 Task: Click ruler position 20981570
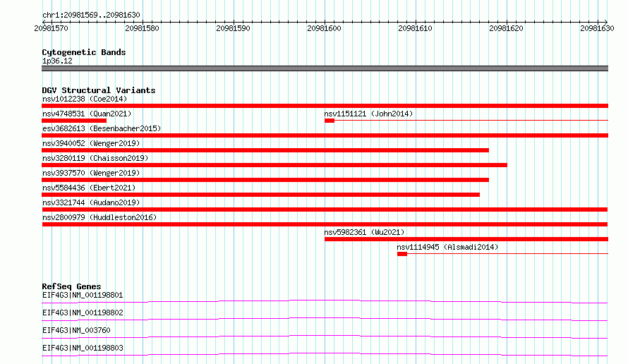pyautogui.click(x=52, y=28)
